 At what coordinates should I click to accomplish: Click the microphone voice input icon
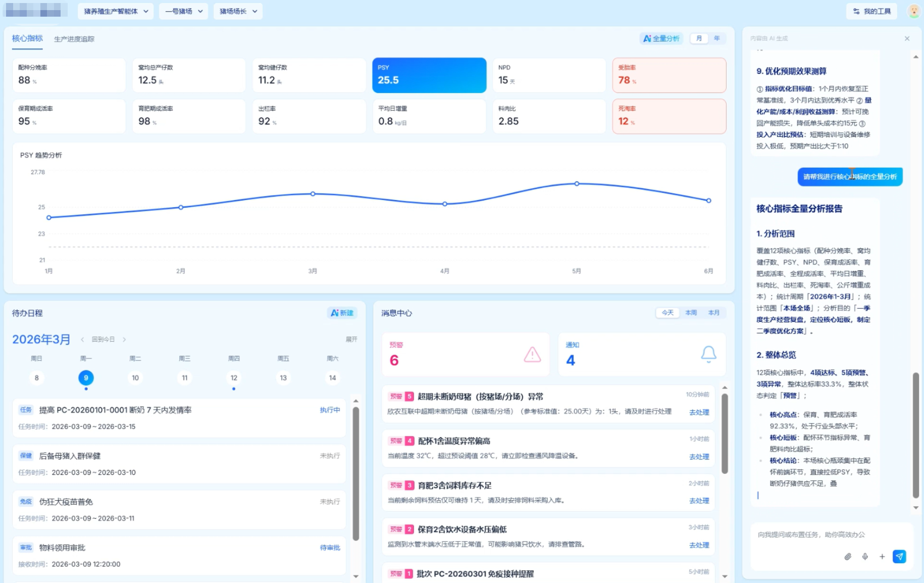[865, 556]
